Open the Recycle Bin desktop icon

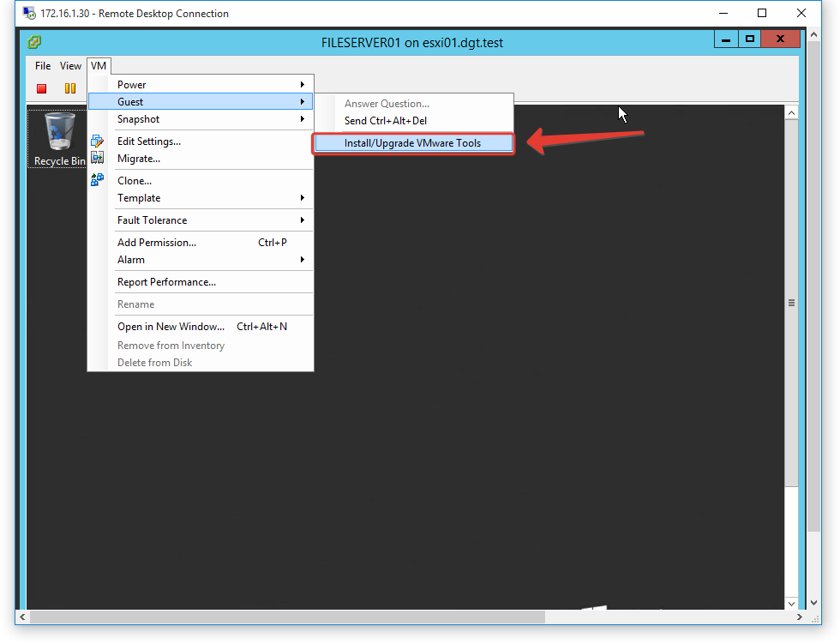click(x=59, y=139)
